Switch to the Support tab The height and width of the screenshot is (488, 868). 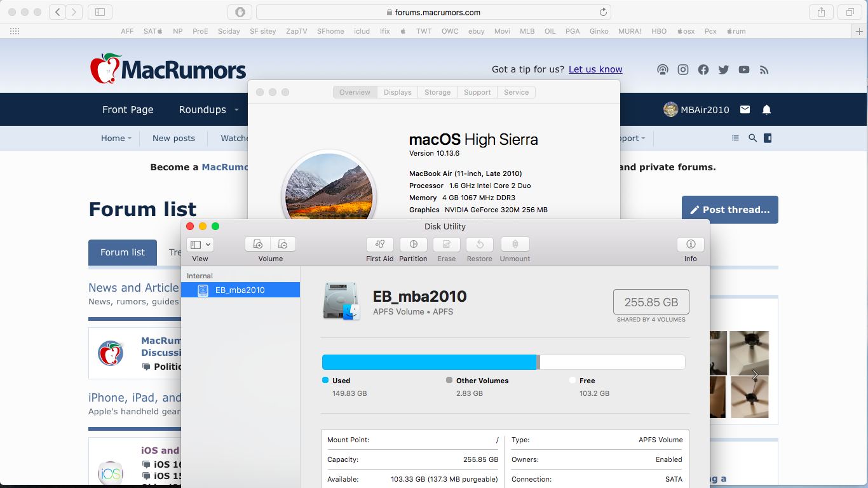(477, 92)
